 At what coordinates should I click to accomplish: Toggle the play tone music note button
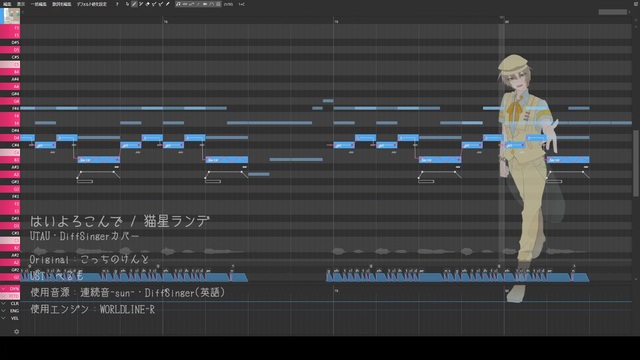(x=178, y=4)
